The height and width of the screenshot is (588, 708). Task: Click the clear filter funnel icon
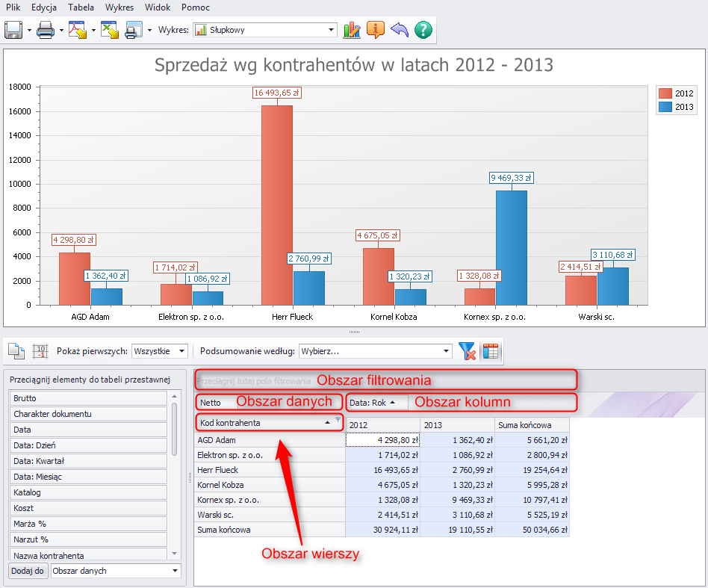pyautogui.click(x=467, y=351)
